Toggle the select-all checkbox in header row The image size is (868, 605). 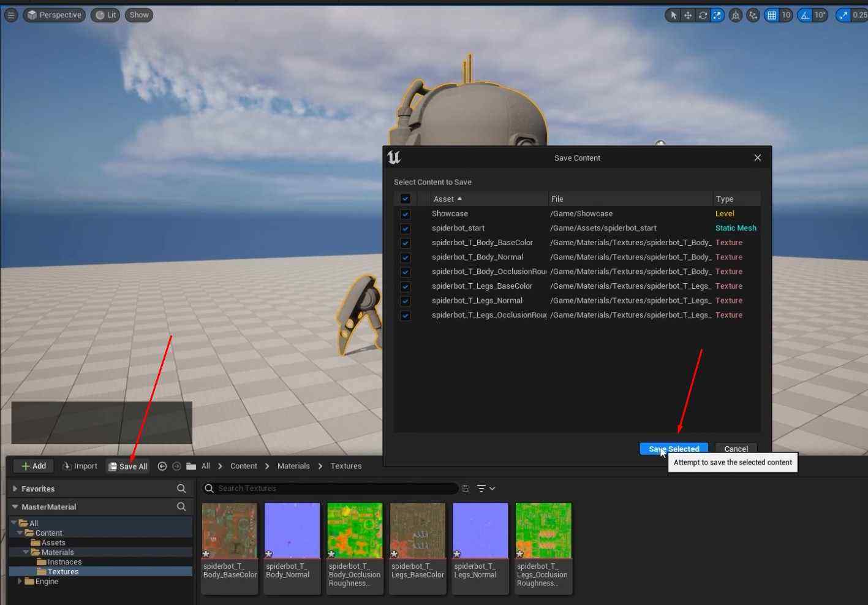point(405,199)
